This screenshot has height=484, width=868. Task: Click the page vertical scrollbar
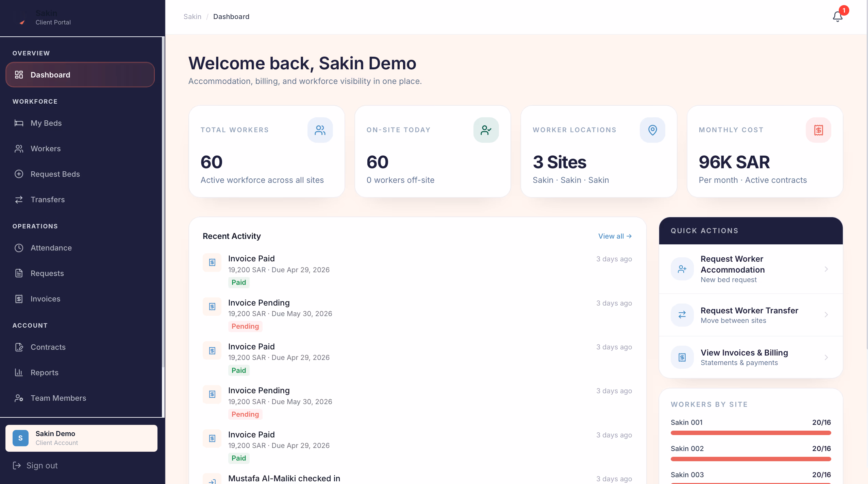(867, 175)
